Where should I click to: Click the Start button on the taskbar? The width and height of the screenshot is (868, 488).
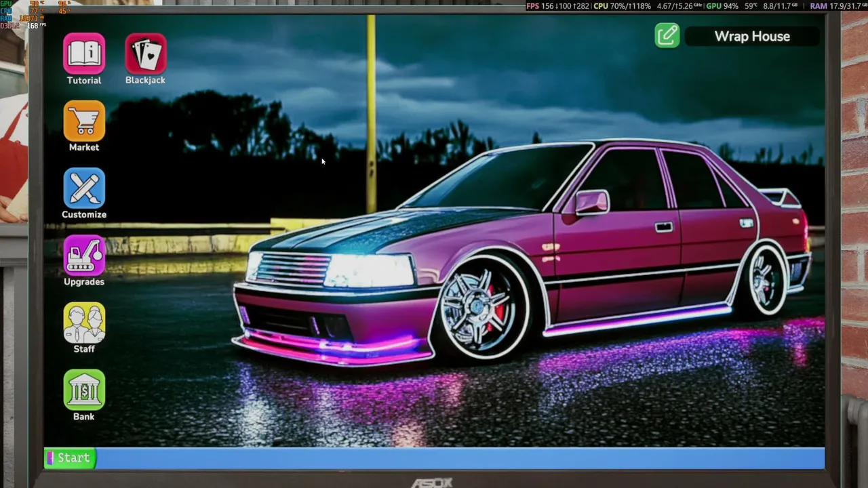coord(69,458)
